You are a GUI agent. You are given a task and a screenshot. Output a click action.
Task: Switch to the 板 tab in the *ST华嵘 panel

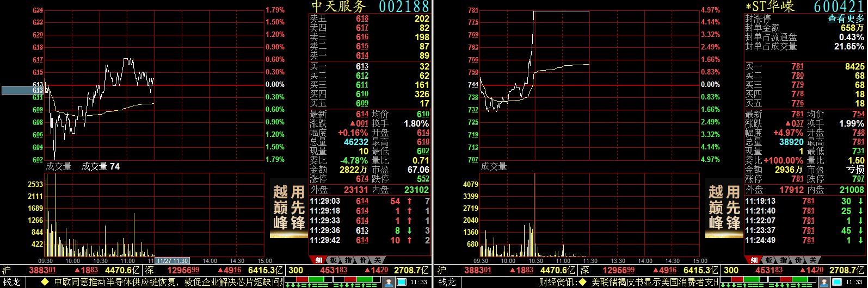click(x=769, y=260)
